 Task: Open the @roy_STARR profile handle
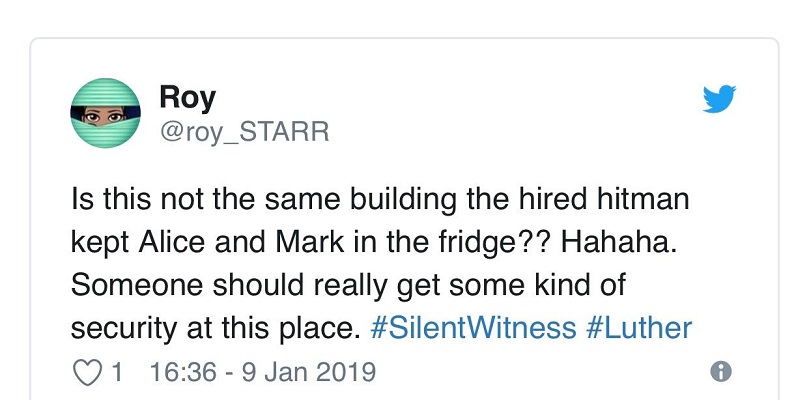coord(244,131)
